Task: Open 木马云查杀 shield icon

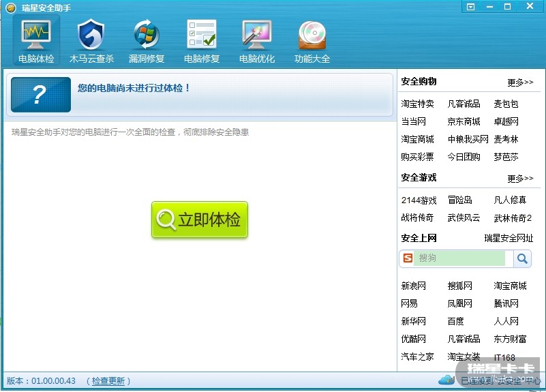Action: [91, 34]
